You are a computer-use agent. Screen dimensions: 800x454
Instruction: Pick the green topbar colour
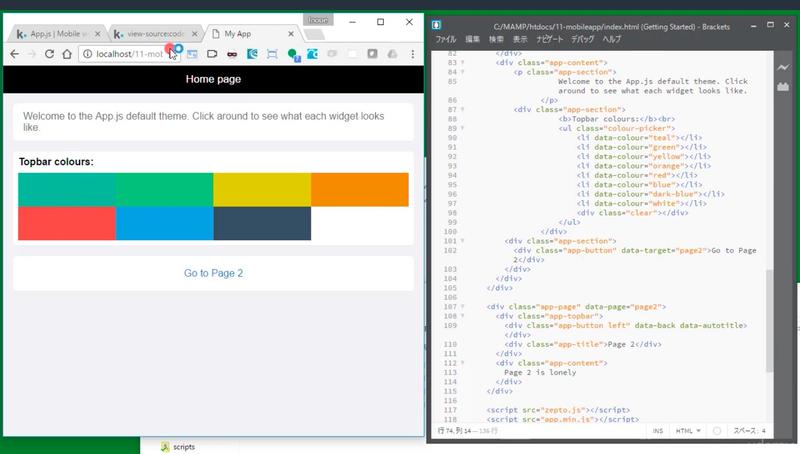coord(164,190)
